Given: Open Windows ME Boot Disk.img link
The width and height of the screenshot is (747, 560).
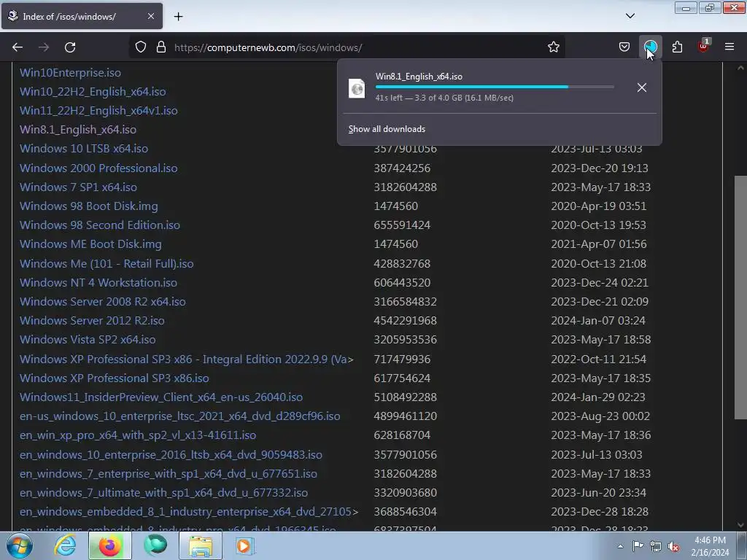Looking at the screenshot, I should (90, 244).
